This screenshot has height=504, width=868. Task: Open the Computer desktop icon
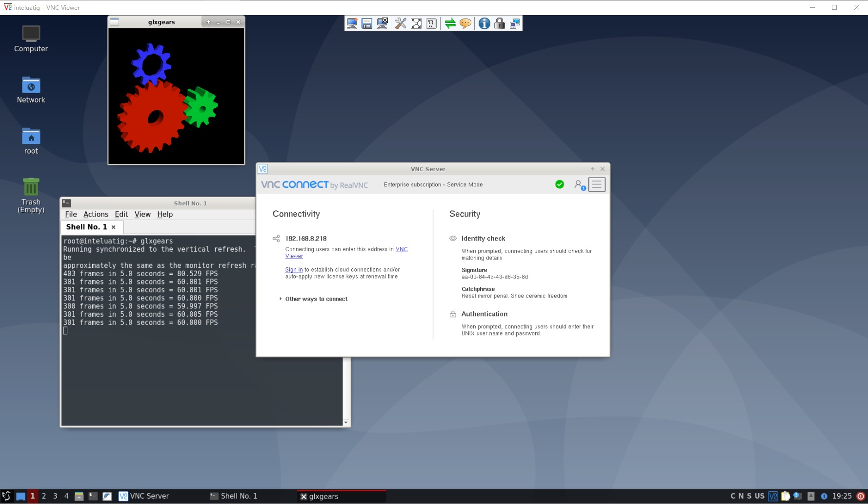point(31,39)
